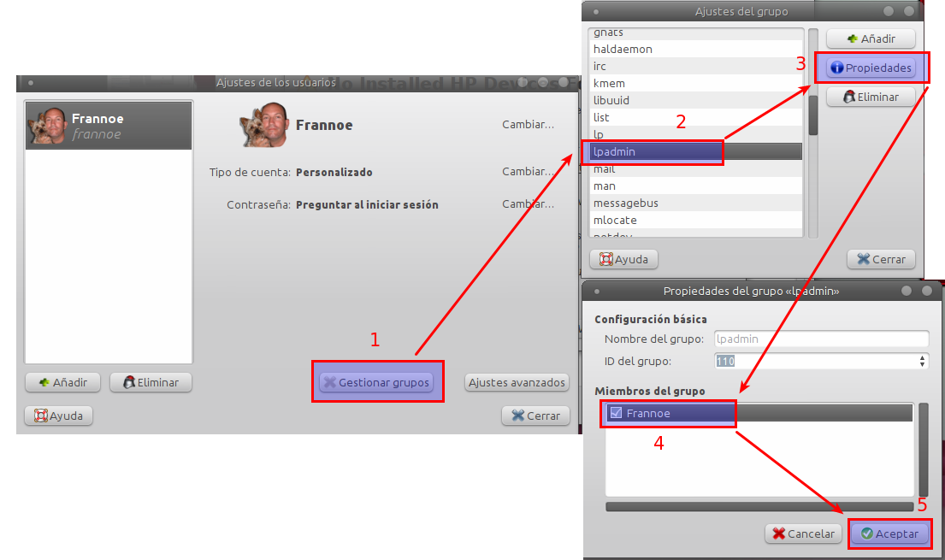Click Propiedades info icon in group settings
The image size is (945, 560).
837,68
